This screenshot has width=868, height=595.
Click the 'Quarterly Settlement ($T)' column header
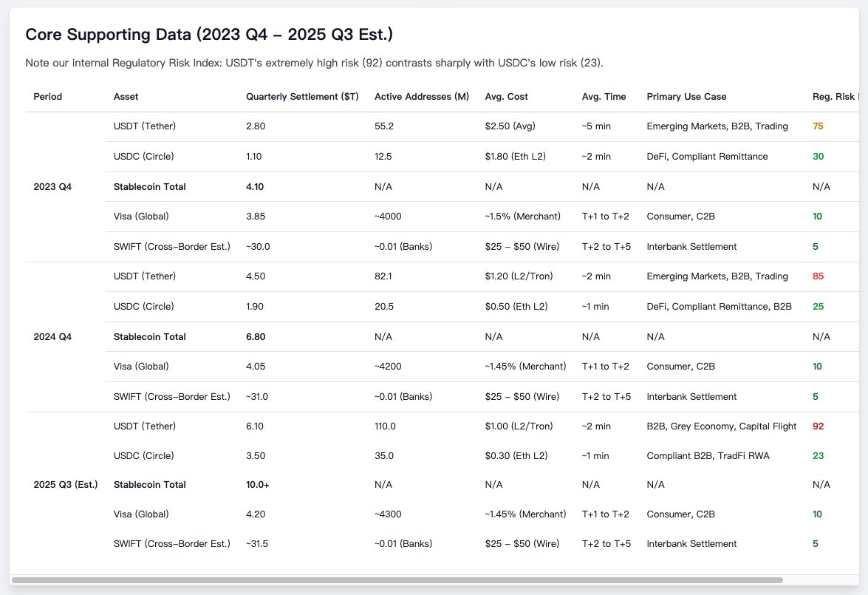coord(302,96)
